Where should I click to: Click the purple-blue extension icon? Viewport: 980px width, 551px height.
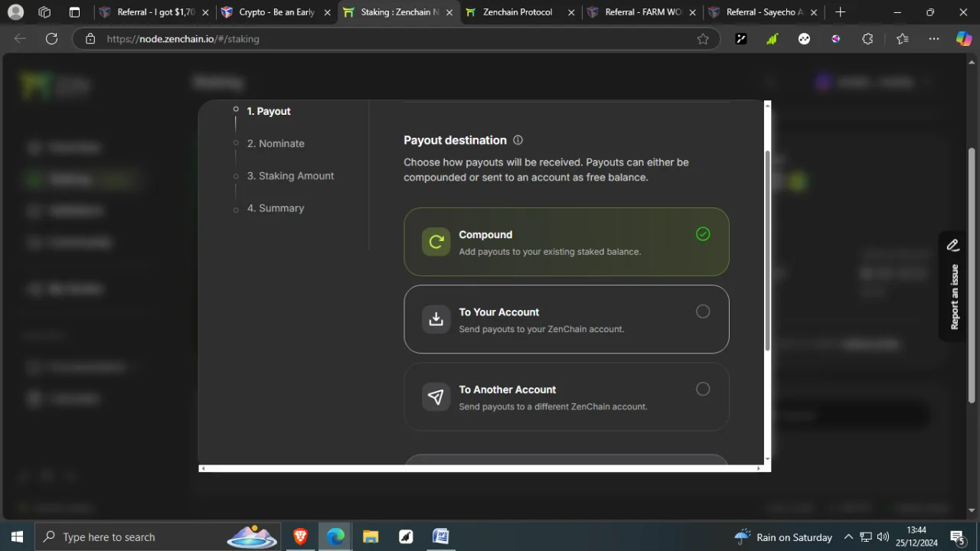pyautogui.click(x=835, y=39)
